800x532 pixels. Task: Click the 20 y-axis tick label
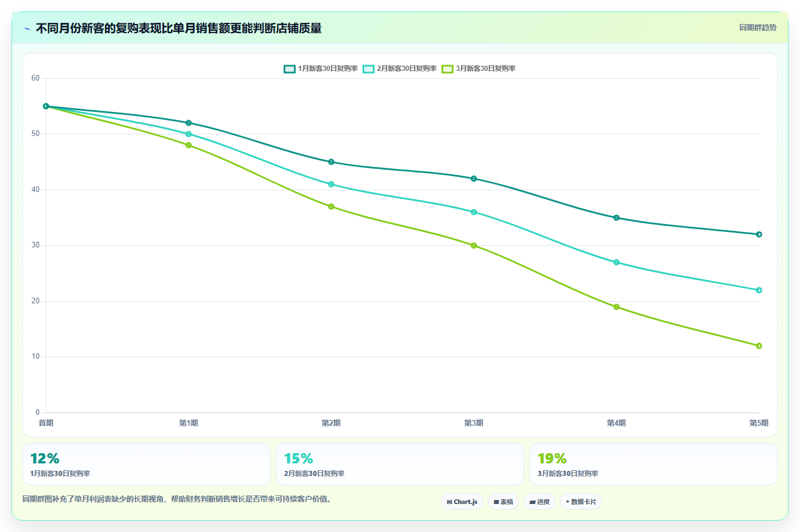coord(35,301)
